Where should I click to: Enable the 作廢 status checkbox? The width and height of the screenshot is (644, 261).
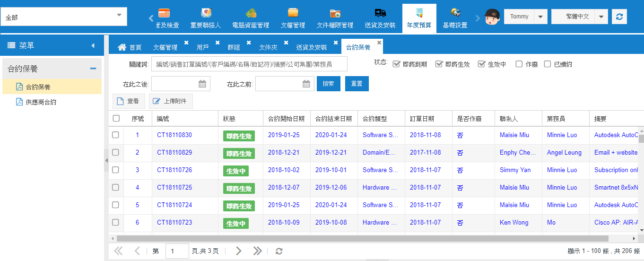(x=519, y=64)
